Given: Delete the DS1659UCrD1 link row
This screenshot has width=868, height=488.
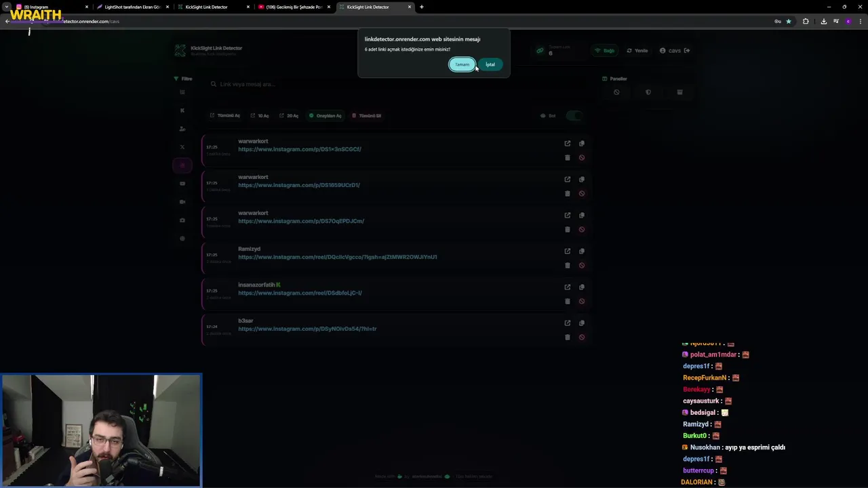Looking at the screenshot, I should pyautogui.click(x=568, y=194).
